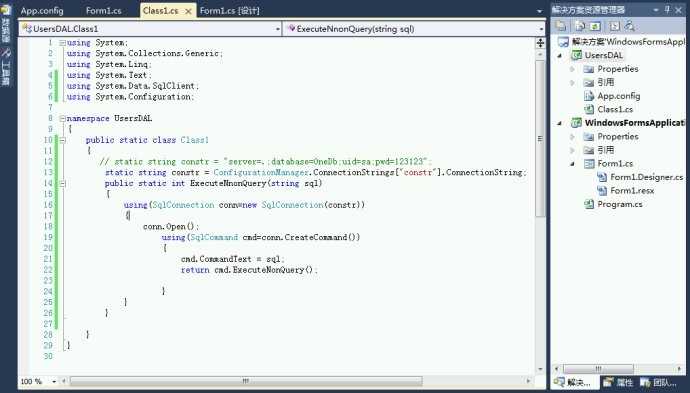Collapse the UsersDAL project node
This screenshot has height=393, width=690.
click(x=560, y=55)
